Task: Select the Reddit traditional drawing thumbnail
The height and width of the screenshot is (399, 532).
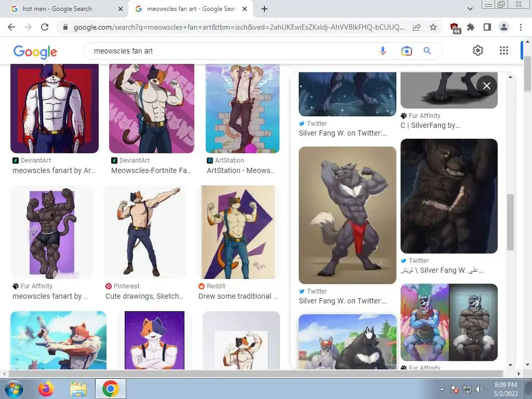Action: (x=238, y=232)
